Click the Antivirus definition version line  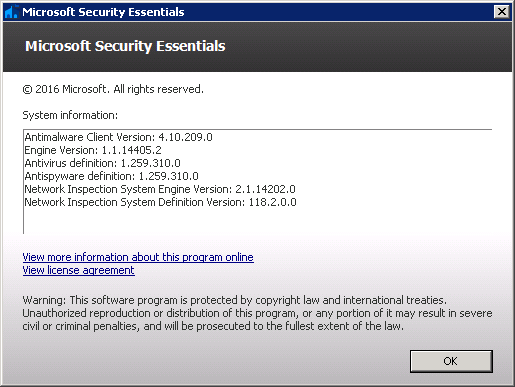coord(102,163)
